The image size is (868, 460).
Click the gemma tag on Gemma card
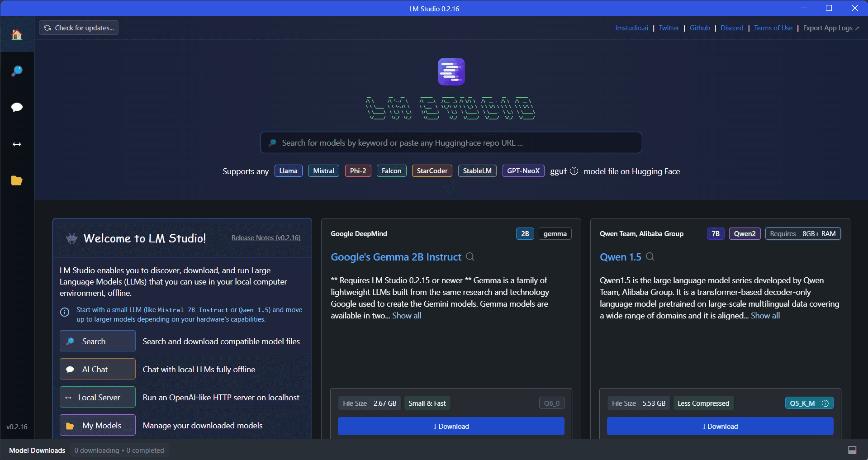555,234
